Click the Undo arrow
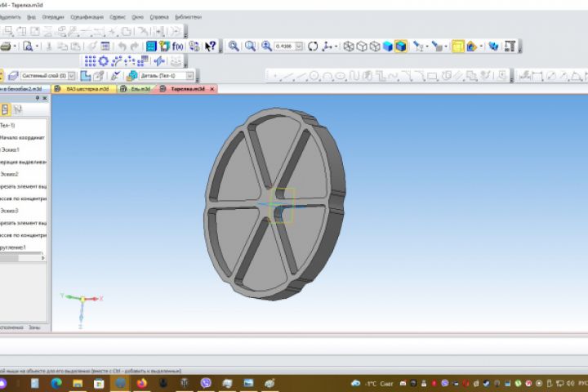This screenshot has height=392, width=588. 122,47
